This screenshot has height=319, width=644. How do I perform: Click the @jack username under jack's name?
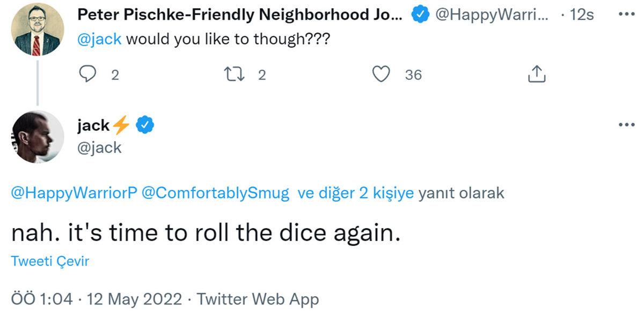(99, 148)
